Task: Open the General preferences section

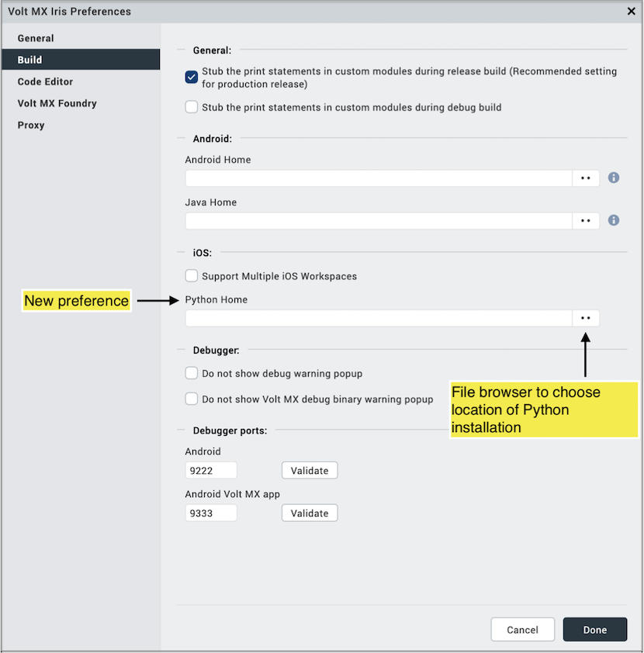Action: click(36, 38)
